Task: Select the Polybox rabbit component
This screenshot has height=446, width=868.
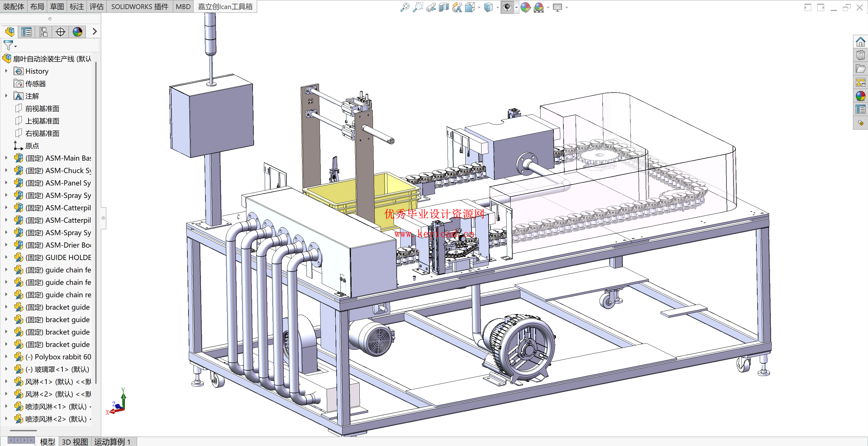Action: click(x=53, y=357)
